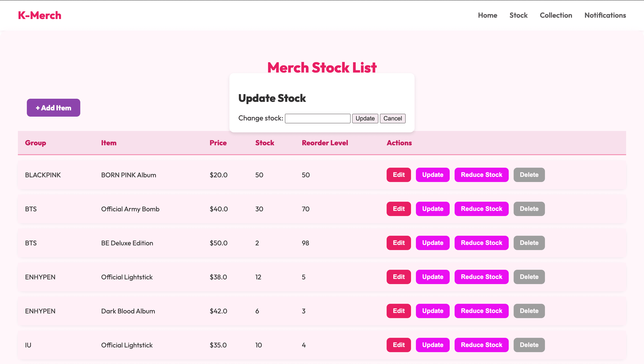Edit the IU Official Lightstick row

point(398,345)
